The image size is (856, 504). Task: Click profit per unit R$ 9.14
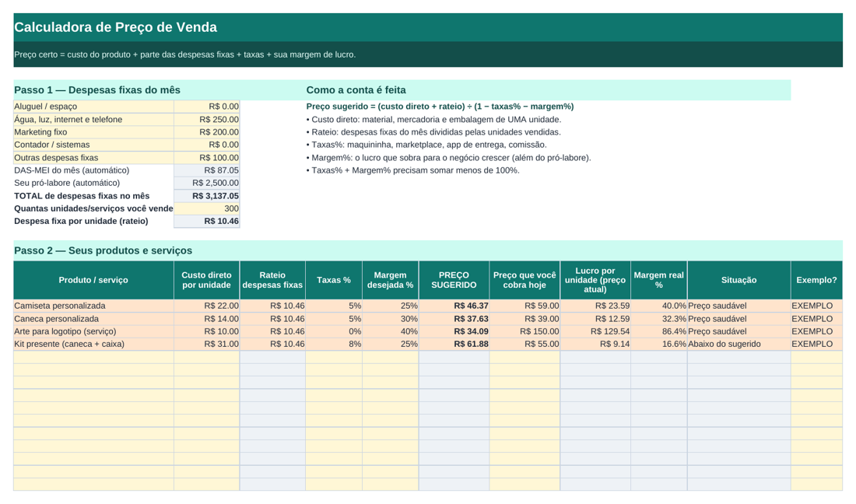pos(595,345)
